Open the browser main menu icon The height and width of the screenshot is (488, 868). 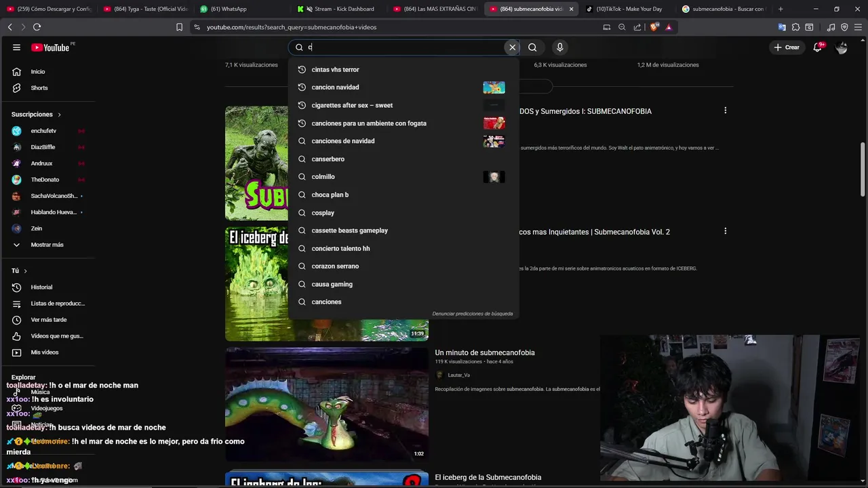pyautogui.click(x=858, y=27)
